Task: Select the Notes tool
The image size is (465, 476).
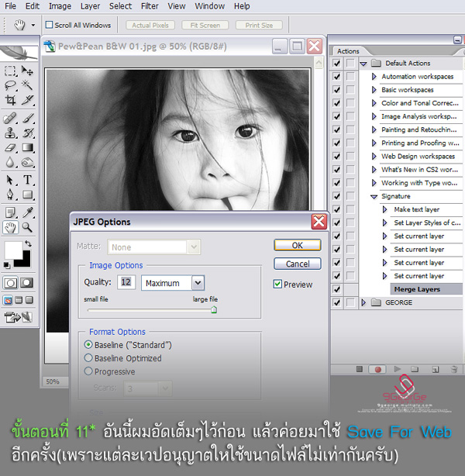Action: [10, 212]
